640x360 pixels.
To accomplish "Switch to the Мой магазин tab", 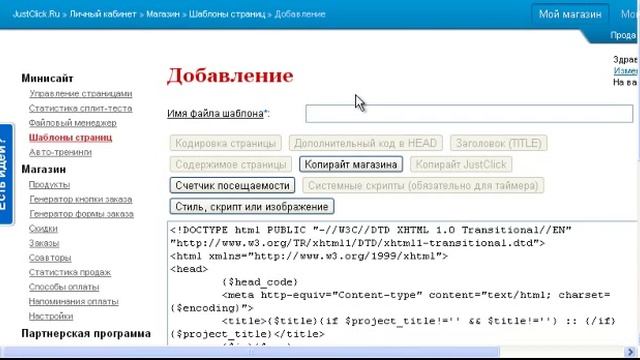I will point(570,15).
